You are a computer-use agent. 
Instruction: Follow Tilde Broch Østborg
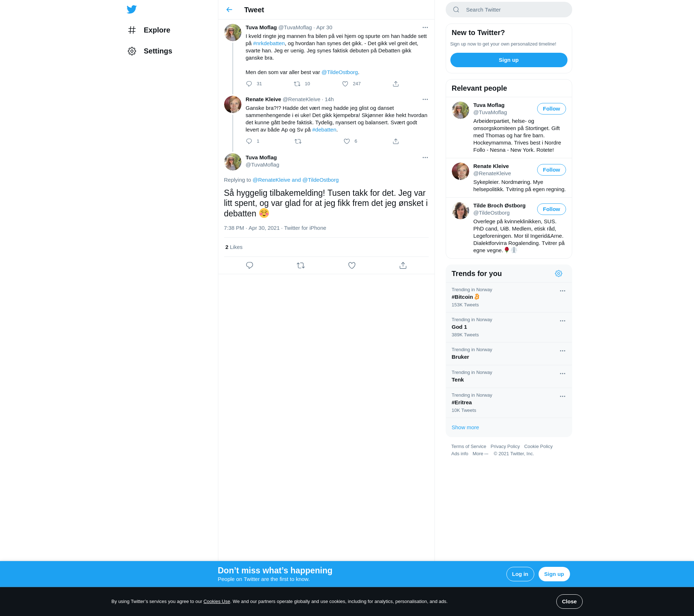point(551,209)
